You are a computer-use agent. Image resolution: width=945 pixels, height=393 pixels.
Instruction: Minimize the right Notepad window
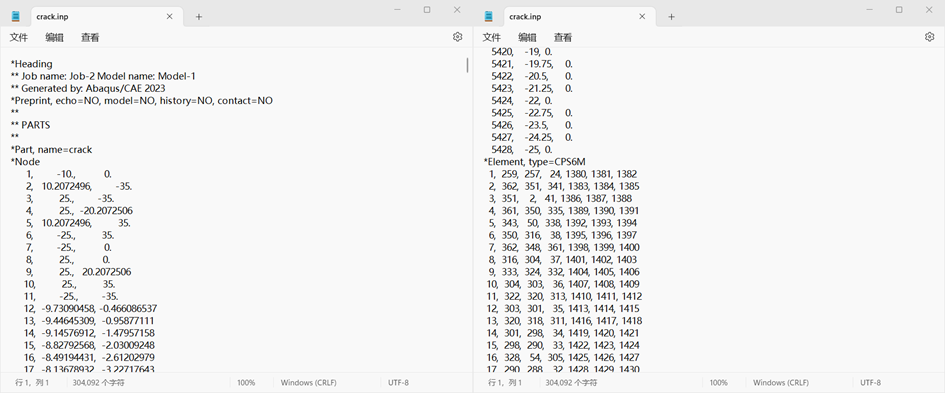click(870, 10)
